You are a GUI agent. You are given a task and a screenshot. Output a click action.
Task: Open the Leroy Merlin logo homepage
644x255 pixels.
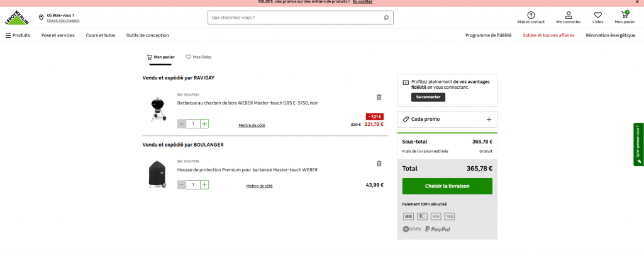tap(17, 18)
